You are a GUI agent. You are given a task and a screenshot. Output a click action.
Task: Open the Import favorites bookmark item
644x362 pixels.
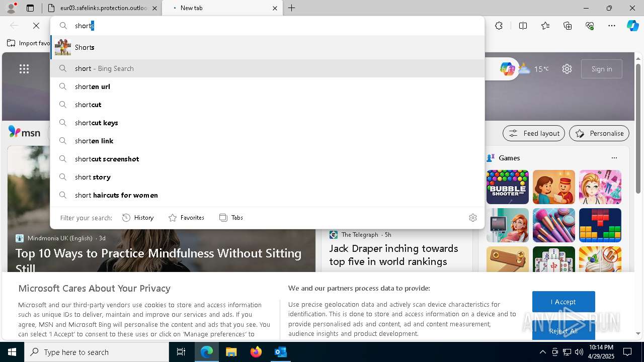(x=28, y=43)
